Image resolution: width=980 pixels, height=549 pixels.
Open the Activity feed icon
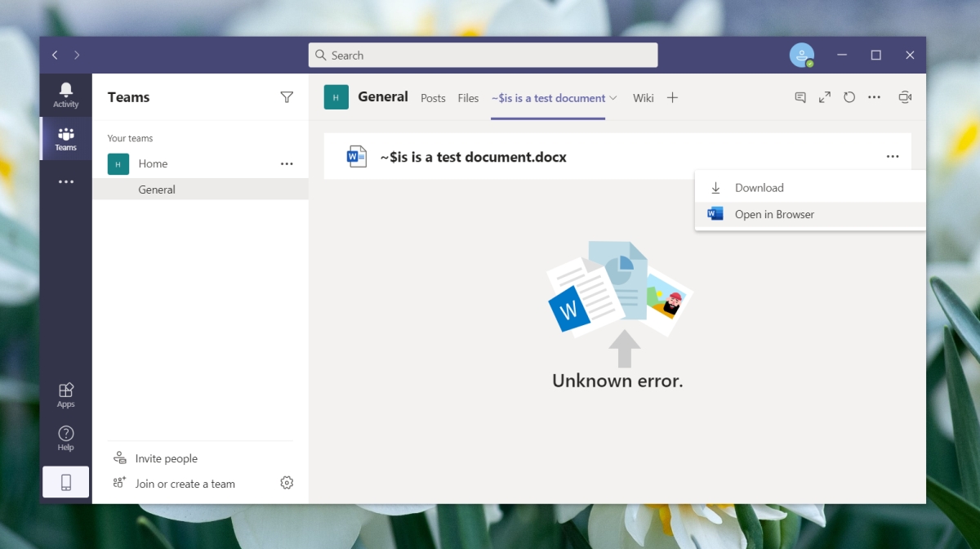(65, 95)
